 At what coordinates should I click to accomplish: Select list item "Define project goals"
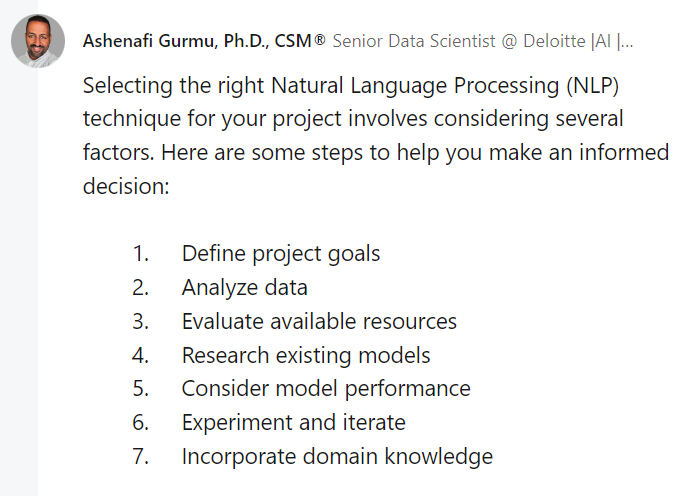point(281,254)
